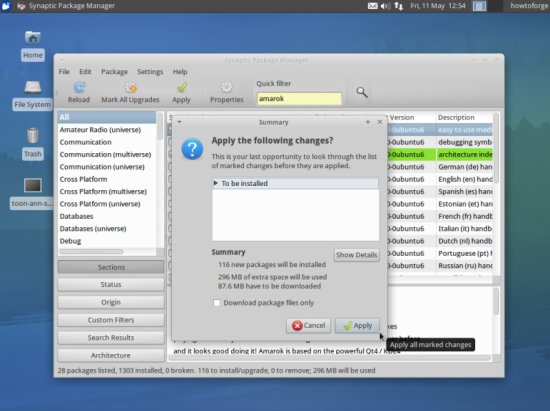
Task: Click Apply button in Summary dialog
Action: pyautogui.click(x=357, y=326)
